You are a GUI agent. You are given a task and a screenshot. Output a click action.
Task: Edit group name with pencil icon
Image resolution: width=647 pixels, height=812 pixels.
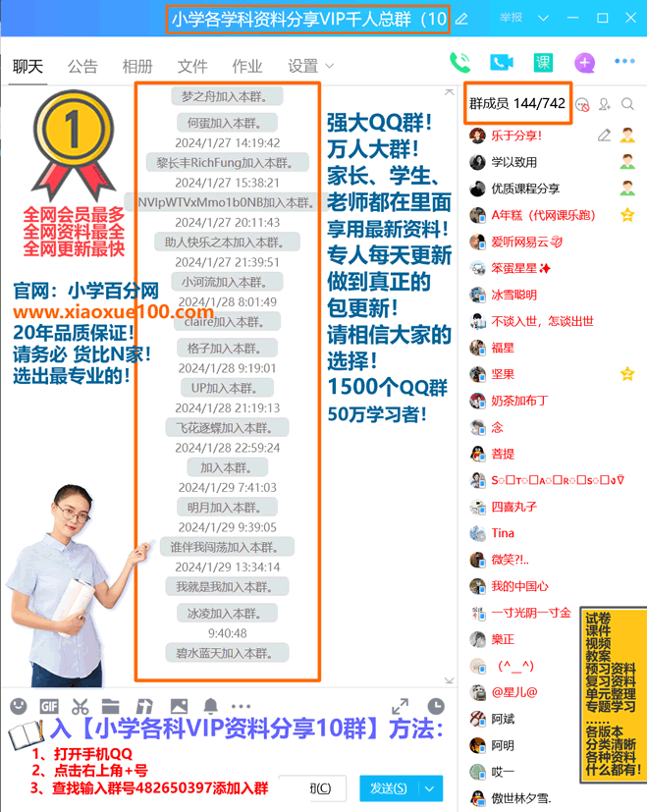click(x=461, y=19)
